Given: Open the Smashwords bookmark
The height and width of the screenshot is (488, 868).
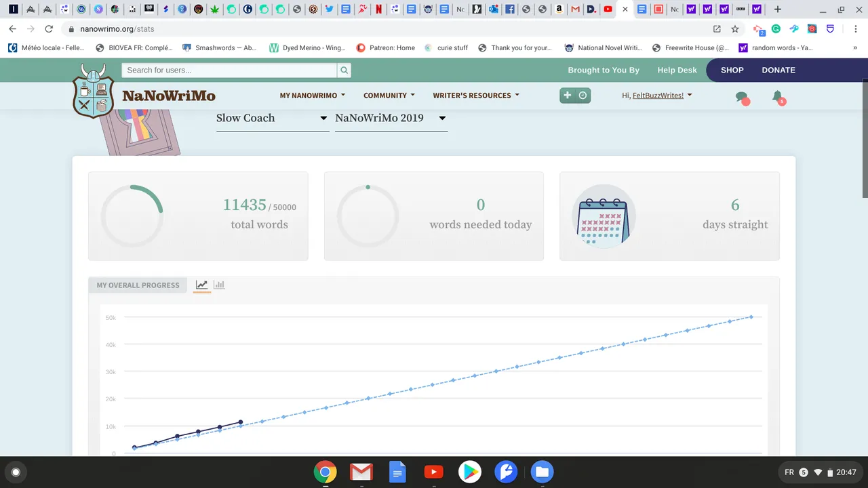Looking at the screenshot, I should click(220, 48).
